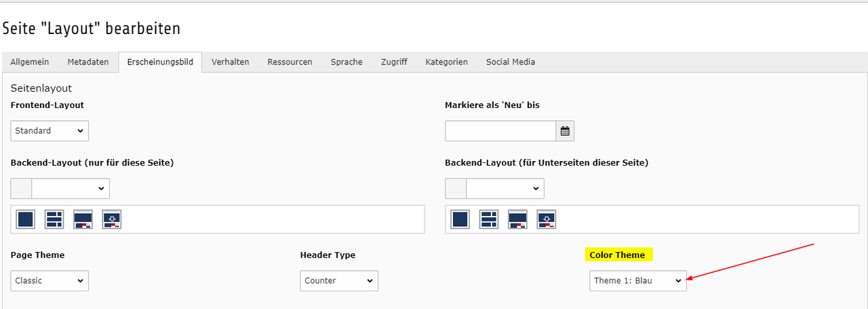Open the Metadaten tab
The width and height of the screenshot is (868, 309).
pos(88,62)
